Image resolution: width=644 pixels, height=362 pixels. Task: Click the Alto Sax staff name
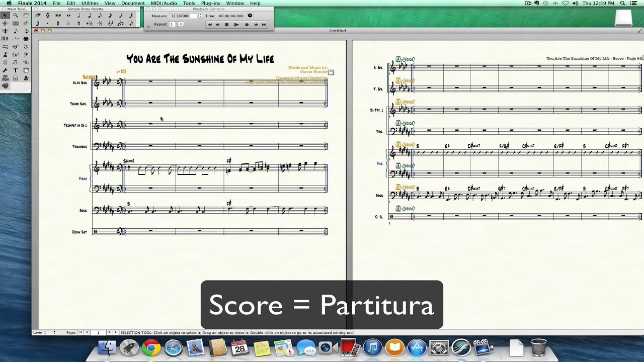click(x=79, y=82)
